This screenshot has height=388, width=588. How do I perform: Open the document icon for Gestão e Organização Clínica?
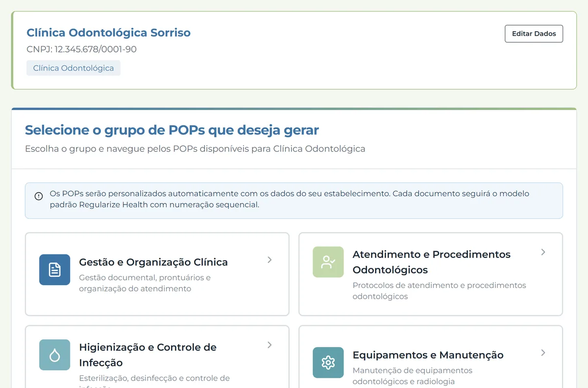[55, 270]
